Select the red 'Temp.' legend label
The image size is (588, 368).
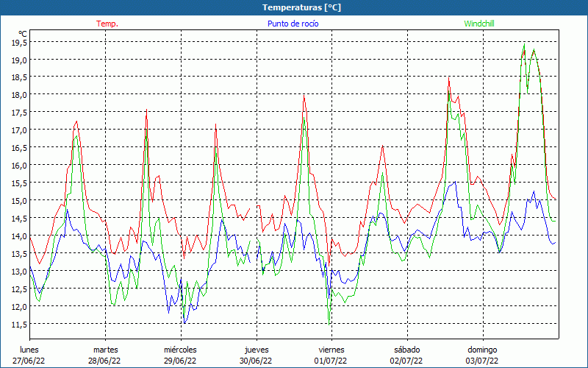coord(107,24)
